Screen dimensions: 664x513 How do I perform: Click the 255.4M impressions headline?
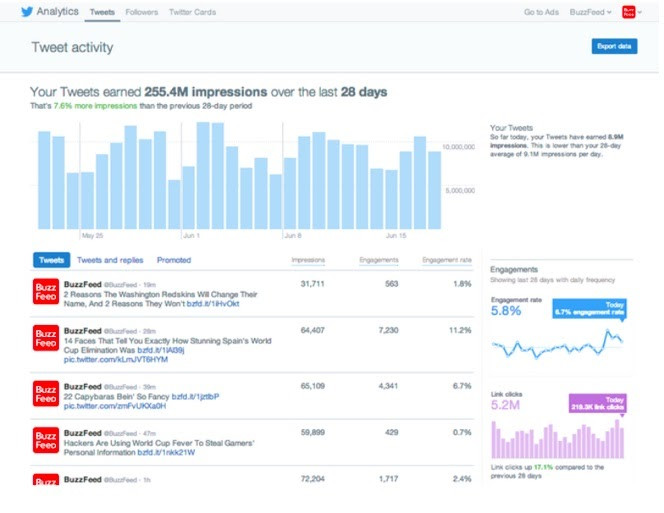click(206, 92)
